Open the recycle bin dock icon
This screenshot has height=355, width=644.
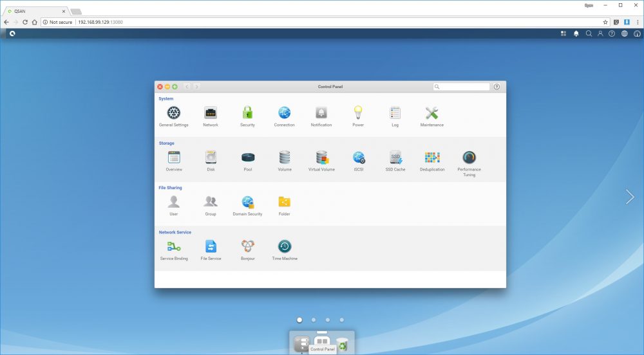tap(342, 344)
